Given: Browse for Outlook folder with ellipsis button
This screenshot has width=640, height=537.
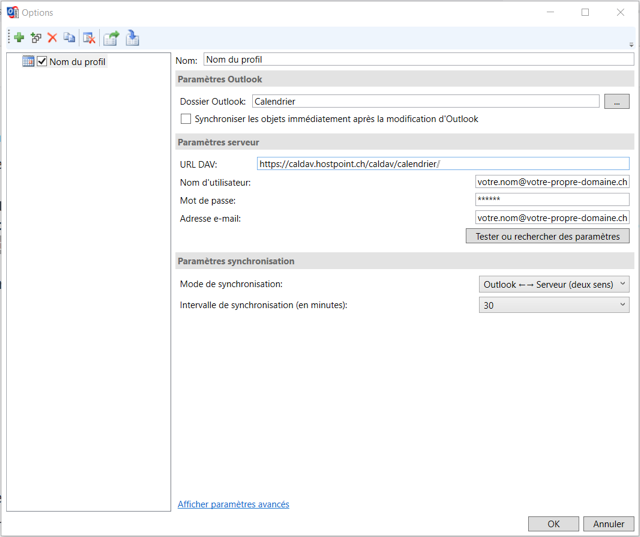Looking at the screenshot, I should pos(617,101).
